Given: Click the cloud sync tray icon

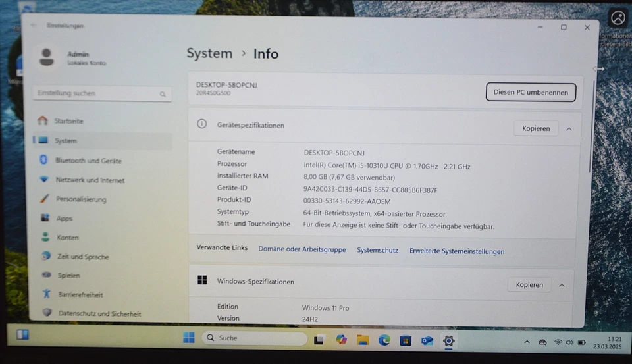Looking at the screenshot, I should (x=542, y=342).
